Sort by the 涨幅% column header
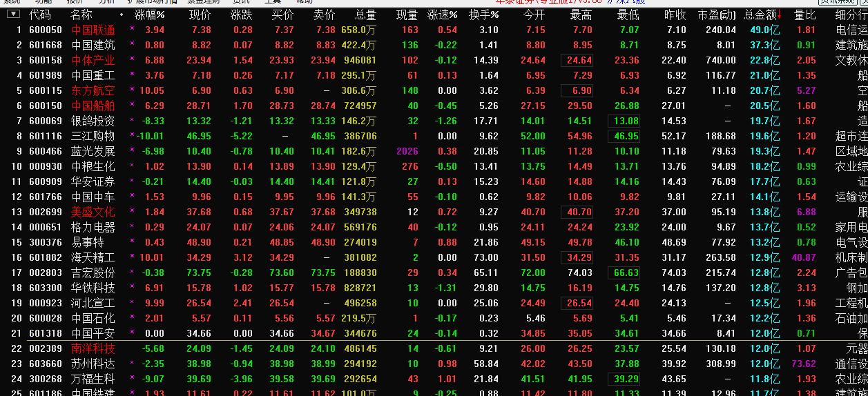 pos(150,14)
